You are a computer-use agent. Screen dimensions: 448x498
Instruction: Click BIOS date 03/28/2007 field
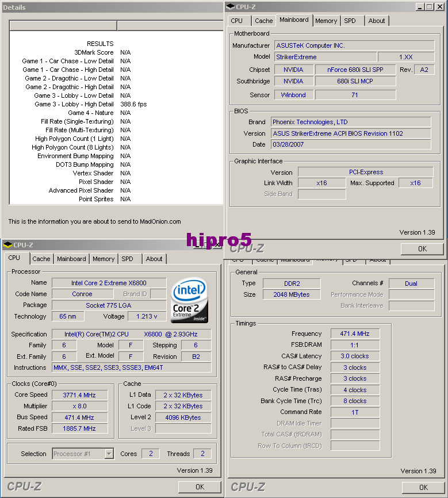[x=351, y=144]
